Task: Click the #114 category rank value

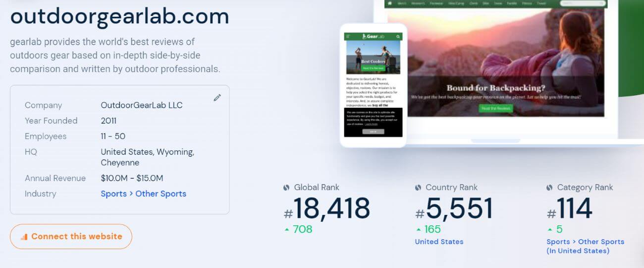Action: tap(570, 208)
